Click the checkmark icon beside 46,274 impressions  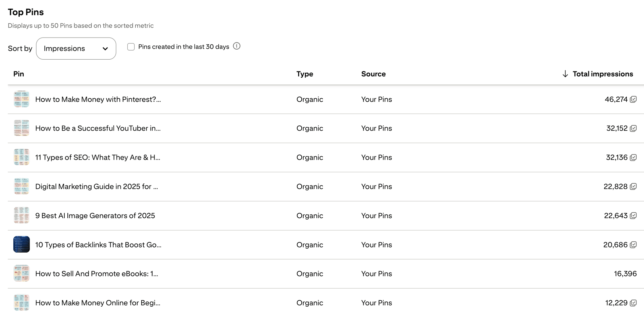click(633, 99)
